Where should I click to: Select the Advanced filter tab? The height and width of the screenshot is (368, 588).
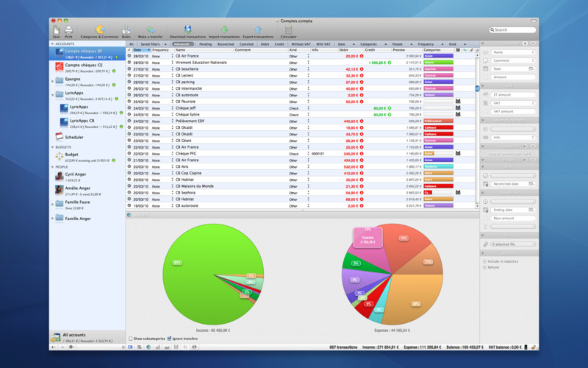182,44
